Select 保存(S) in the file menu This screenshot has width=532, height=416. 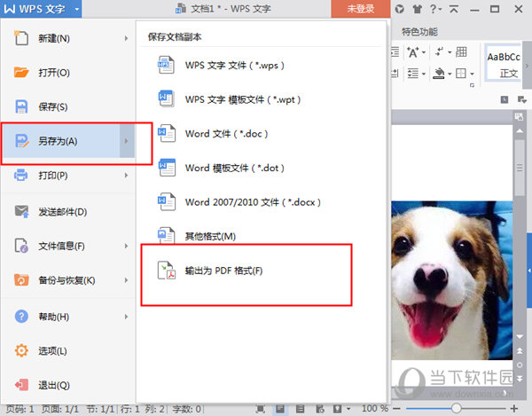pos(68,107)
